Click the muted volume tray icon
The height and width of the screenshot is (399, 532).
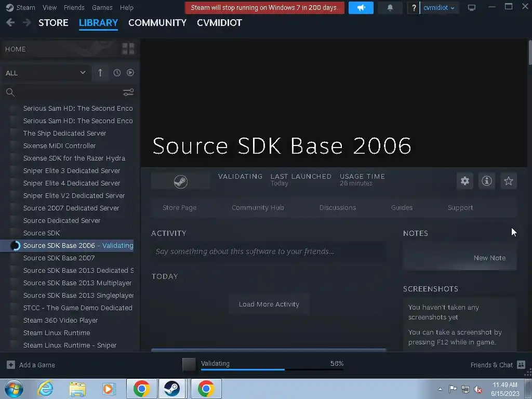point(478,390)
